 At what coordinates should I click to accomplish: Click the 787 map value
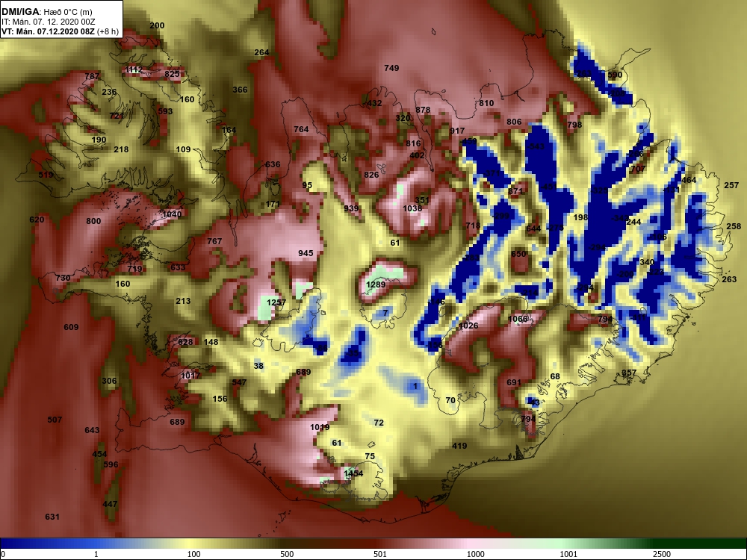tap(92, 76)
